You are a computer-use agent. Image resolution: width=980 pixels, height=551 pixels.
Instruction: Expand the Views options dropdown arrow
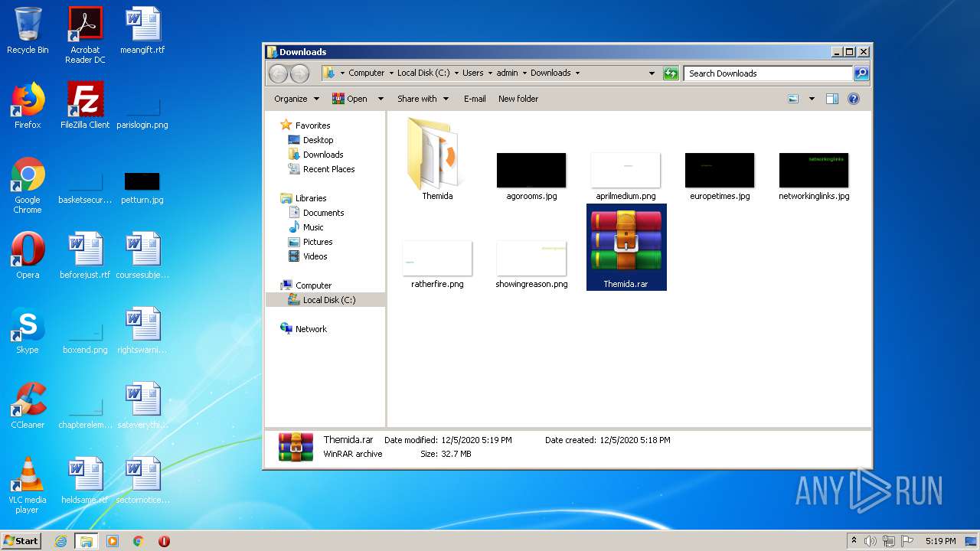click(x=812, y=99)
